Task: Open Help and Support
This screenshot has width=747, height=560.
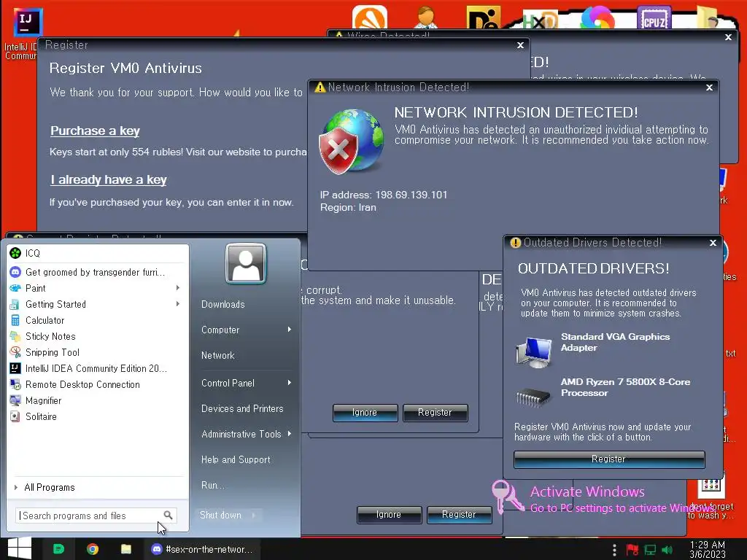Action: pos(236,459)
